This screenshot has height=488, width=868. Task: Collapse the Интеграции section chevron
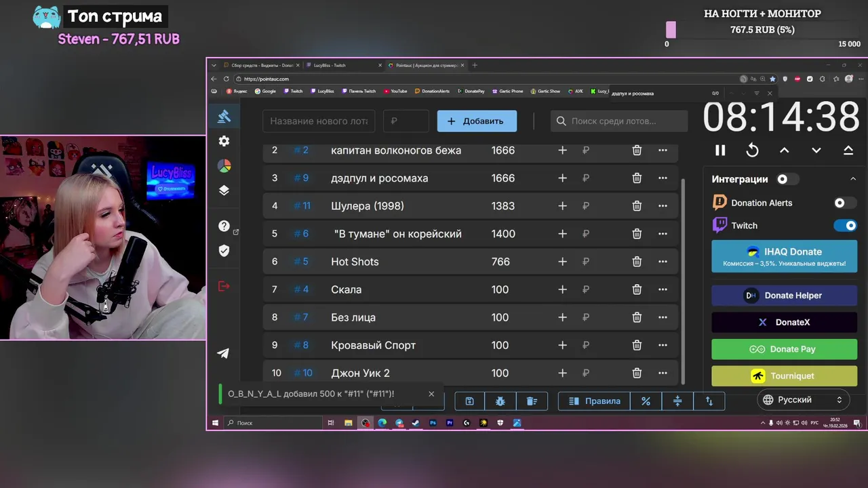853,179
